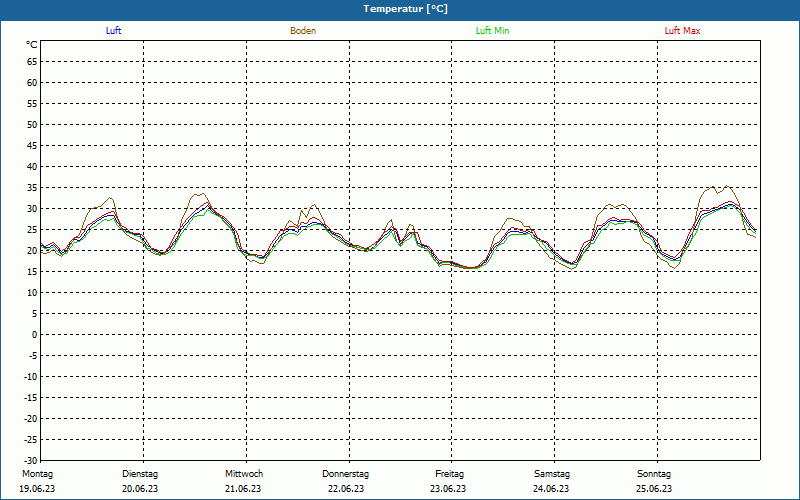Click the Dienstag day label
The height and width of the screenshot is (500, 800).
click(x=140, y=474)
